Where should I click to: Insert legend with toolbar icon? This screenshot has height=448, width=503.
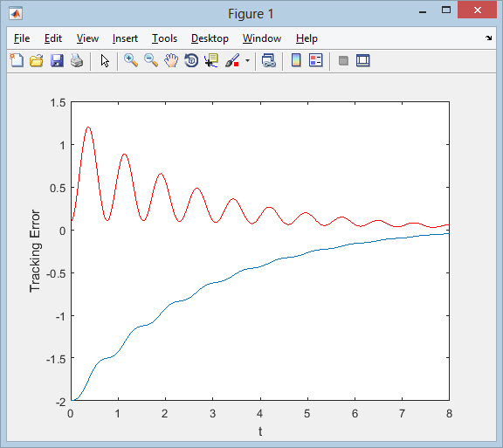pos(315,60)
